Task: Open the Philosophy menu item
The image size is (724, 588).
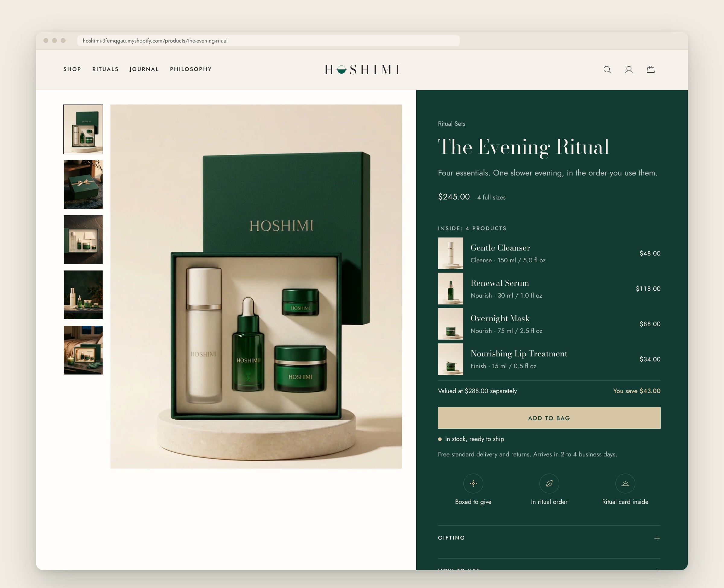Action: coord(191,69)
